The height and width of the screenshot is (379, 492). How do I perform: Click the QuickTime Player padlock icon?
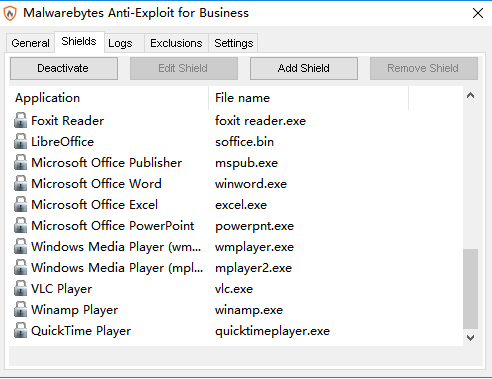(20, 330)
